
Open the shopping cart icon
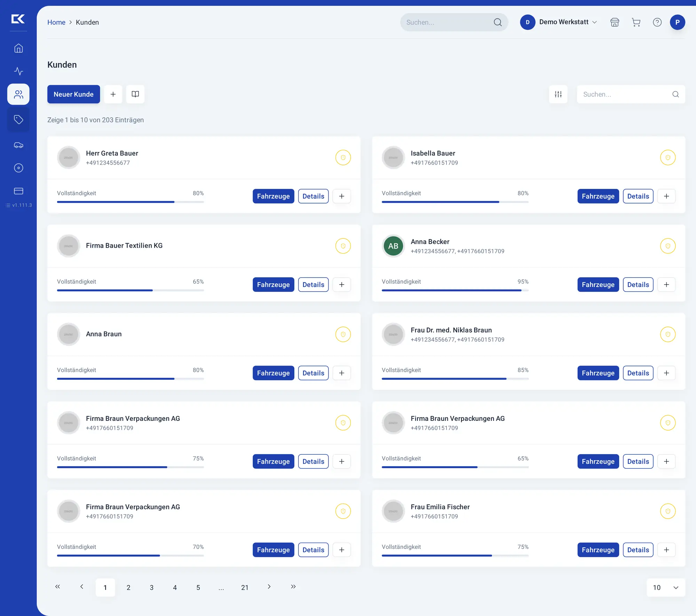click(636, 22)
